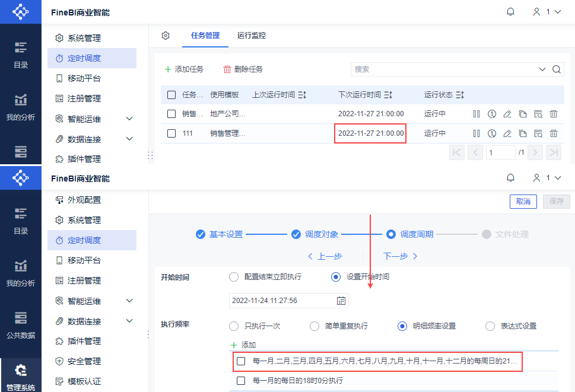Delete the 销售 task with trash icon
The image size is (575, 392).
(554, 114)
